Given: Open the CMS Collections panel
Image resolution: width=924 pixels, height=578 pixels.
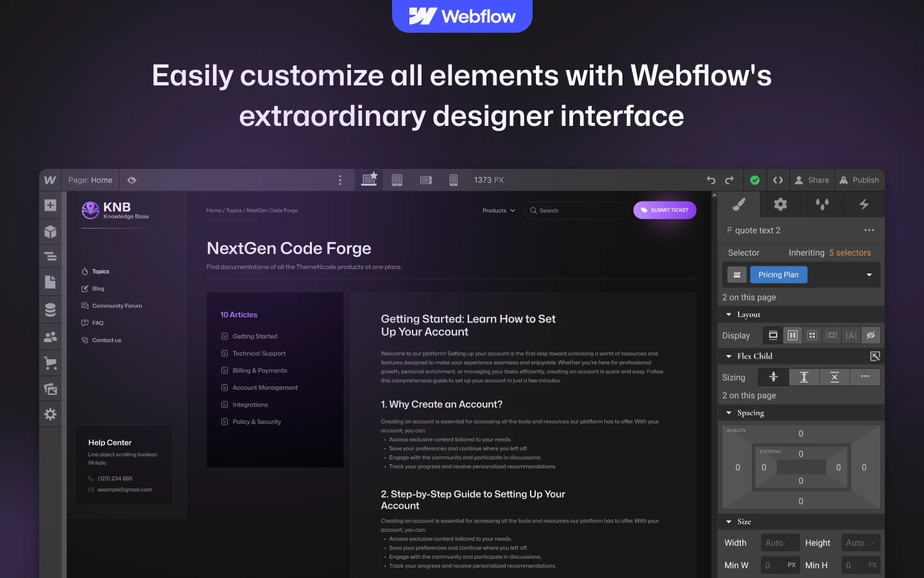Looking at the screenshot, I should pos(51,310).
